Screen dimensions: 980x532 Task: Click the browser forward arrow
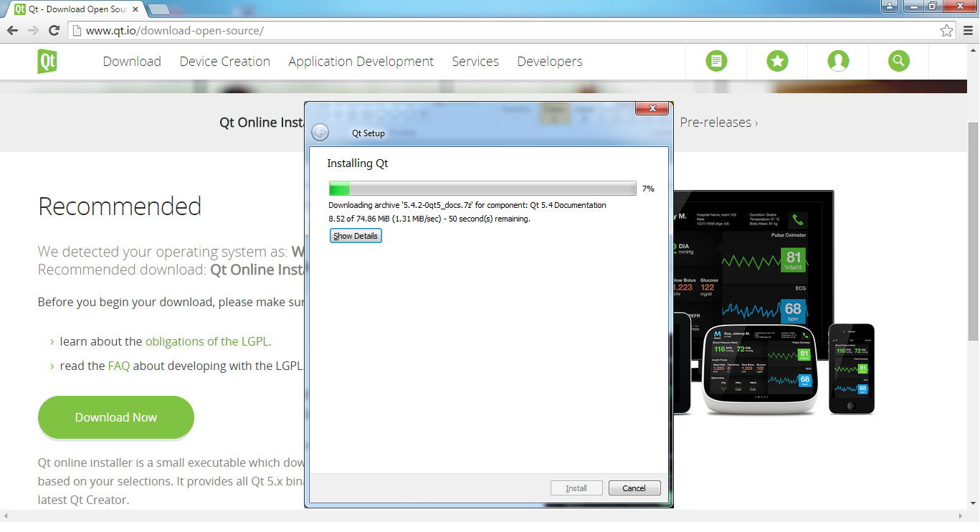[33, 30]
